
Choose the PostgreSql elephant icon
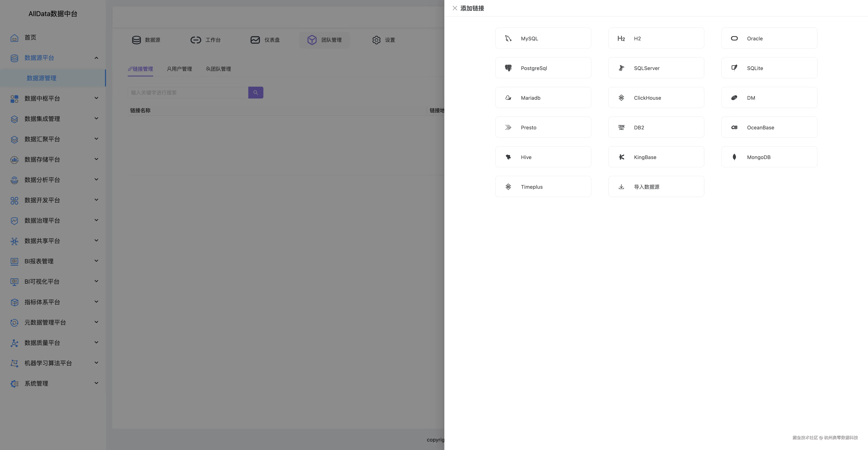508,68
